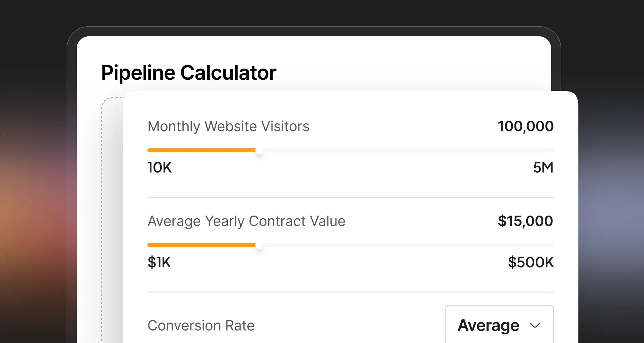The image size is (644, 343).
Task: Click the Average text in the dropdown
Action: (x=488, y=325)
